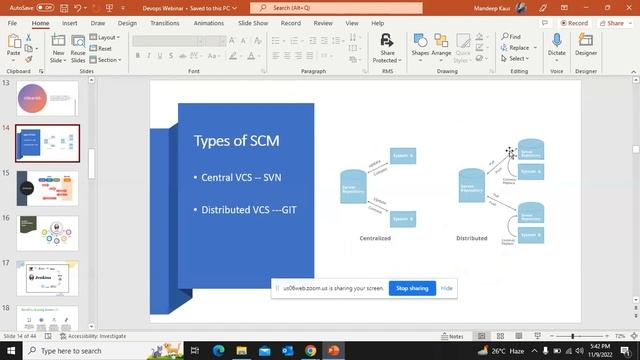Click the Hide link on sharing bar
640x360 pixels.
tap(447, 288)
